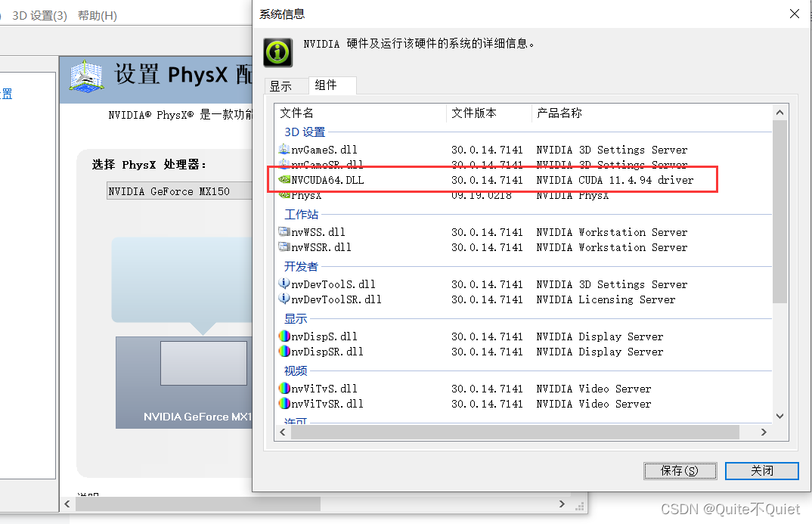The width and height of the screenshot is (812, 524).
Task: Click NVCUDA64.DLL version 30.0.14.7141 cell
Action: pos(487,180)
